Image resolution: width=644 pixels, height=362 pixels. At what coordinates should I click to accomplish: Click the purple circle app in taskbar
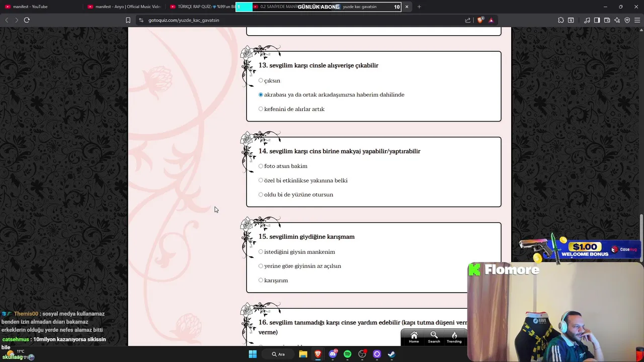tap(377, 354)
